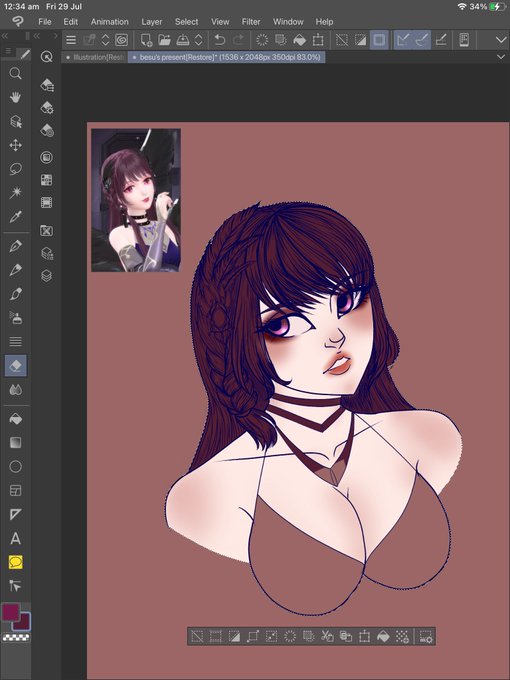Click New canvas in the command bar
Screen dimensions: 510x680
[146, 40]
